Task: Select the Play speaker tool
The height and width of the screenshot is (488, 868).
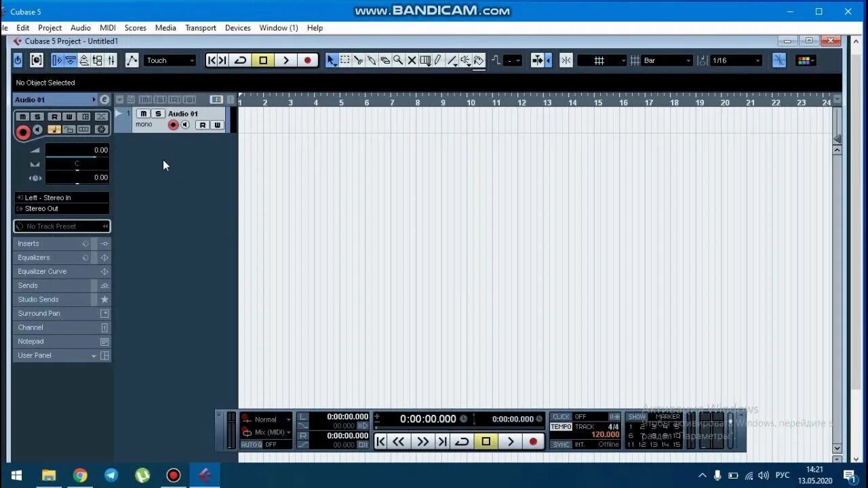Action: [x=465, y=60]
